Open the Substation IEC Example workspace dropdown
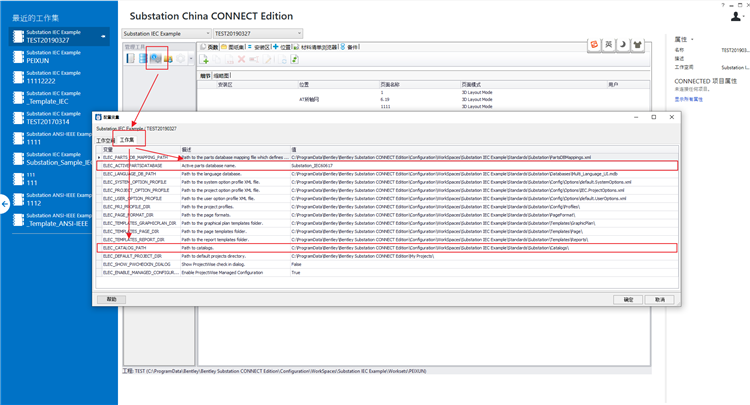This screenshot has height=405, width=750. tap(166, 33)
